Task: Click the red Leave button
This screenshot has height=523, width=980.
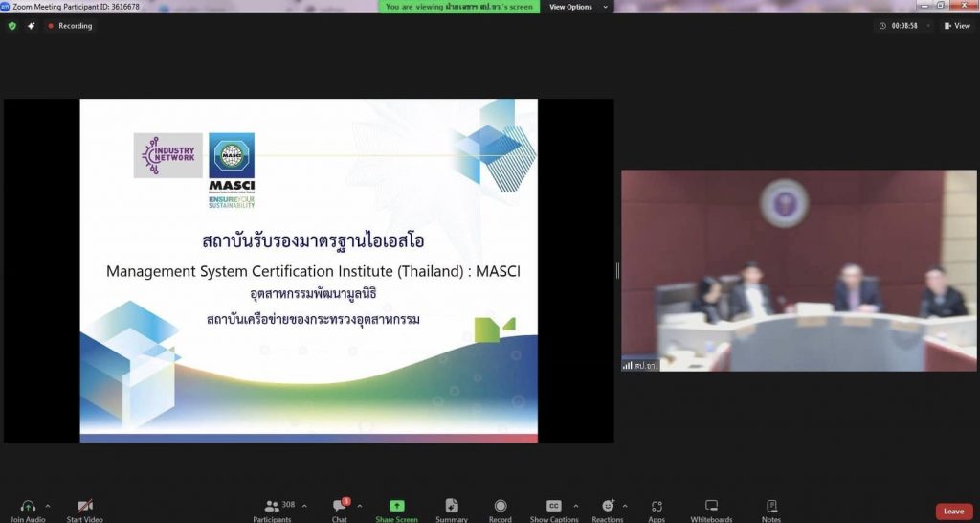Action: pos(954,512)
